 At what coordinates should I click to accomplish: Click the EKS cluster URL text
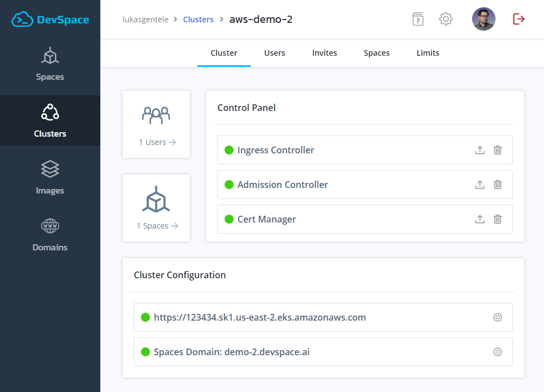[260, 317]
